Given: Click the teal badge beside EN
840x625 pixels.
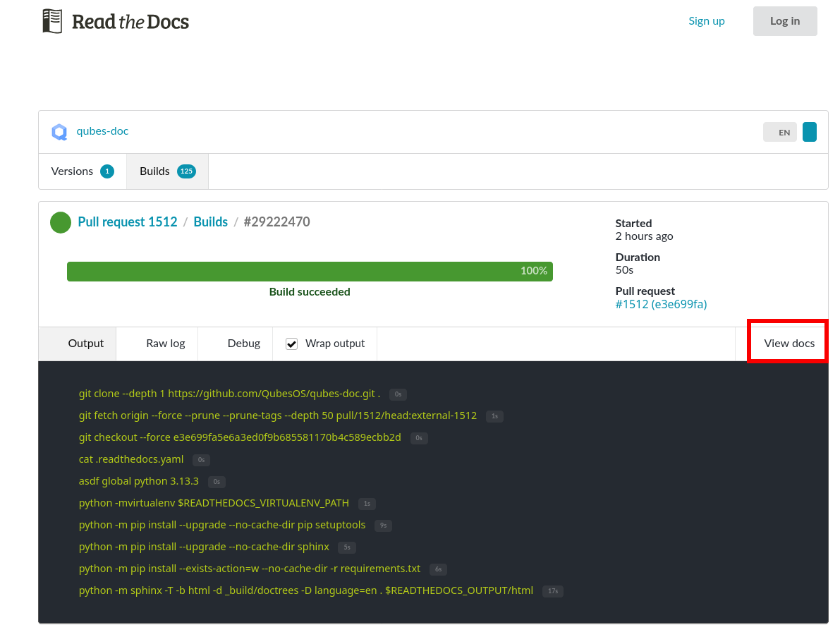Looking at the screenshot, I should [809, 132].
